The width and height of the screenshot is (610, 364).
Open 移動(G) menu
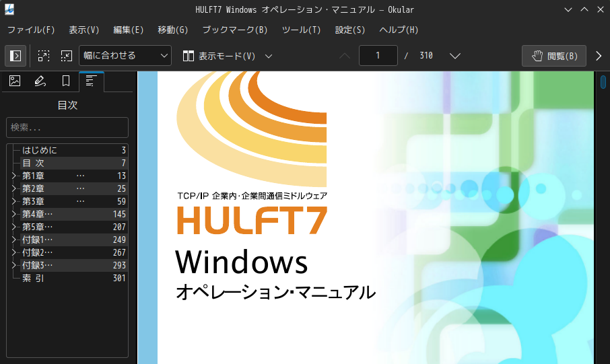(x=173, y=30)
